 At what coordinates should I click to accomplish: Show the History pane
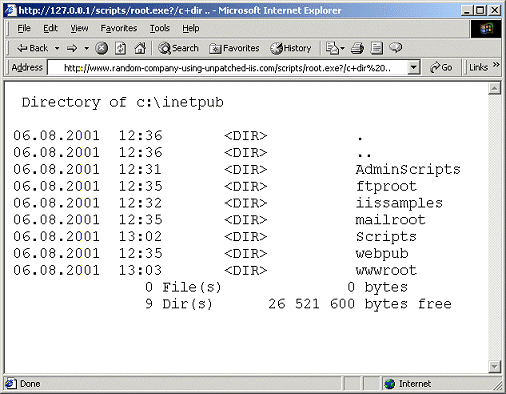click(x=291, y=48)
